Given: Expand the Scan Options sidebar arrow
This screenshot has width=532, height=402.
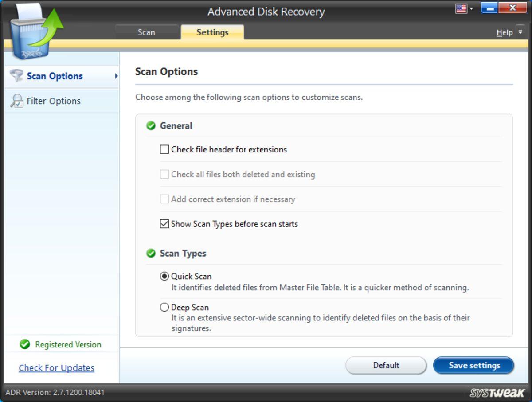Looking at the screenshot, I should point(116,76).
